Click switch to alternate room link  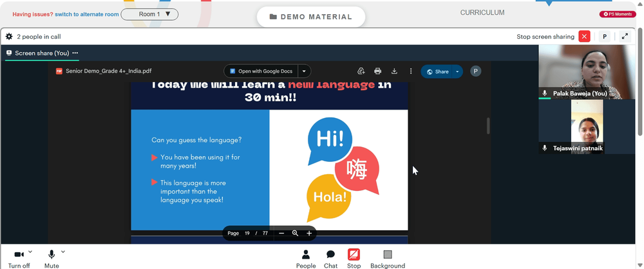(x=87, y=14)
